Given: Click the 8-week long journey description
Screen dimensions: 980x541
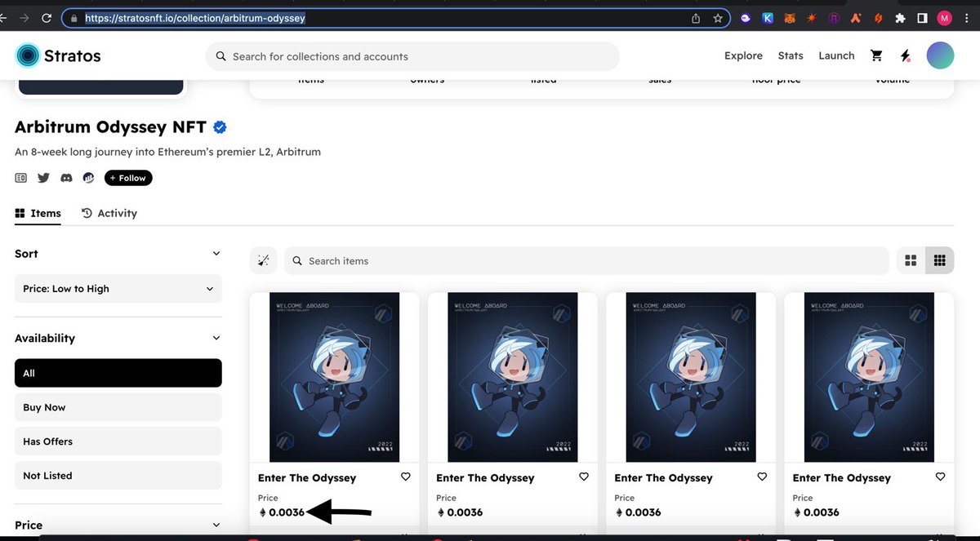Looking at the screenshot, I should [x=167, y=152].
